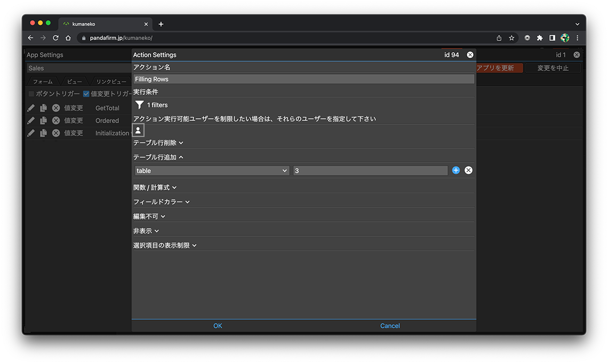
Task: Expand the フィールドカラー section
Action: pyautogui.click(x=161, y=202)
